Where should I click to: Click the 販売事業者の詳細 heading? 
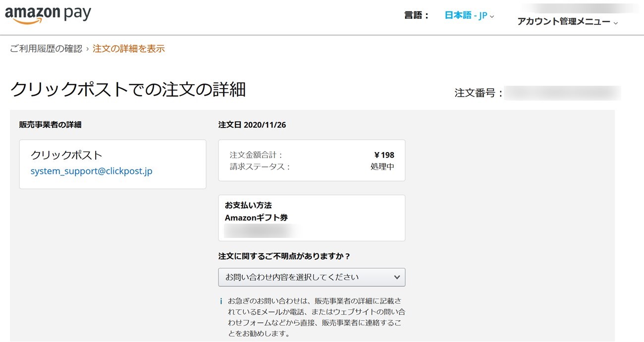[51, 125]
